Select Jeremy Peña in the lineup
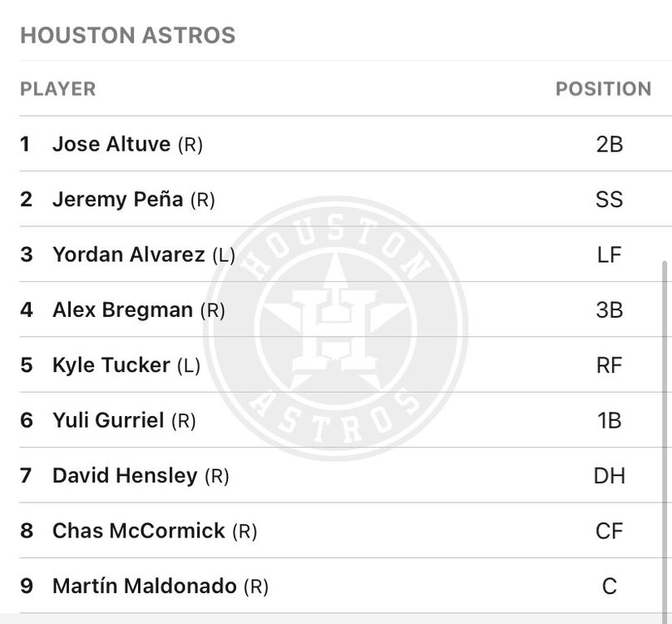This screenshot has width=672, height=624. 117,200
